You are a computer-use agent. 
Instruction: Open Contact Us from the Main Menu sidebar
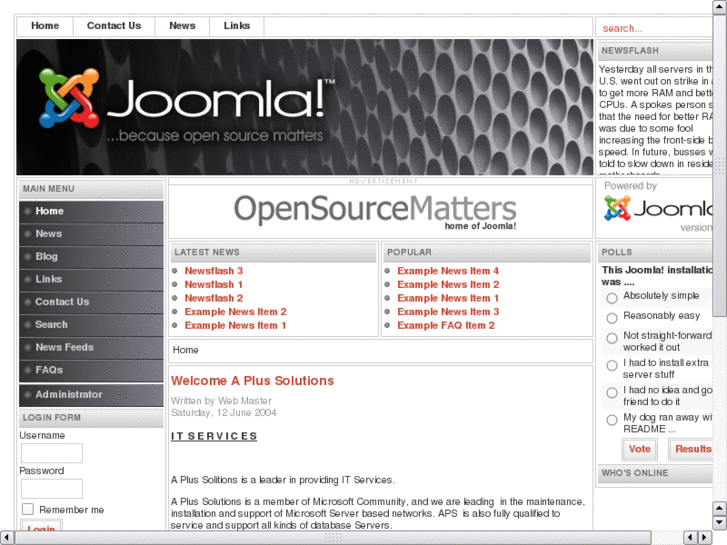(x=91, y=302)
